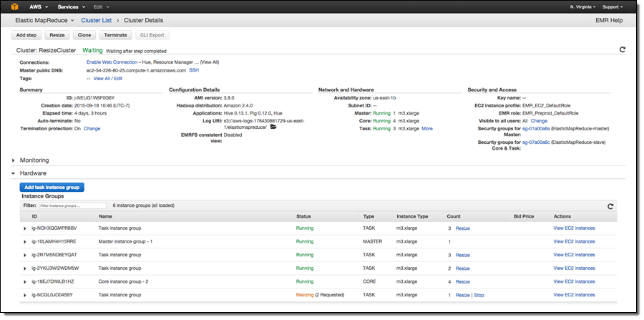
Task: Go to Cluster List breadcrumb
Action: click(96, 20)
